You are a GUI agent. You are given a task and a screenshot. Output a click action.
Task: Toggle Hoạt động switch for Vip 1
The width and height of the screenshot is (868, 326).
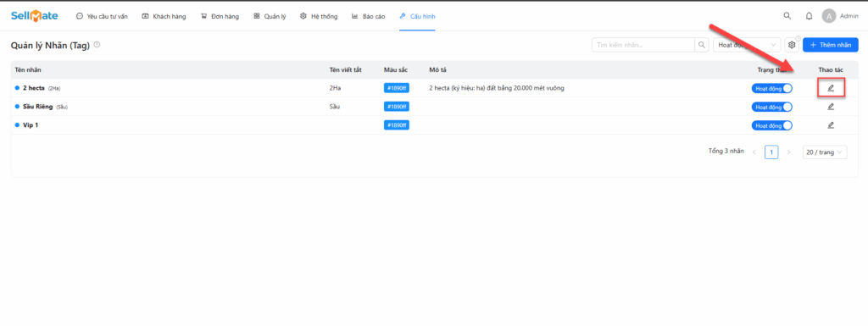(x=771, y=125)
